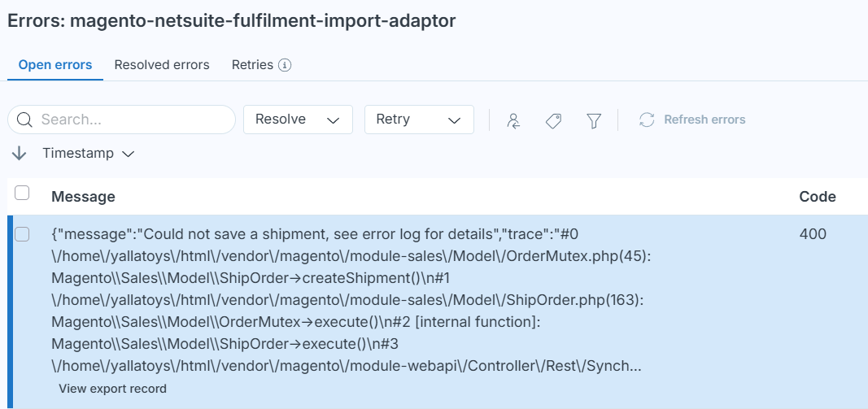Viewport: 868px width, 409px height.
Task: Select all errors with header checkbox
Action: [x=23, y=193]
